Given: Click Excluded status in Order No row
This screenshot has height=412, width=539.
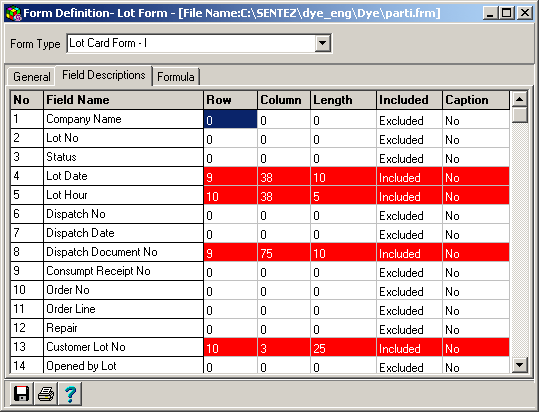Looking at the screenshot, I should coord(409,290).
